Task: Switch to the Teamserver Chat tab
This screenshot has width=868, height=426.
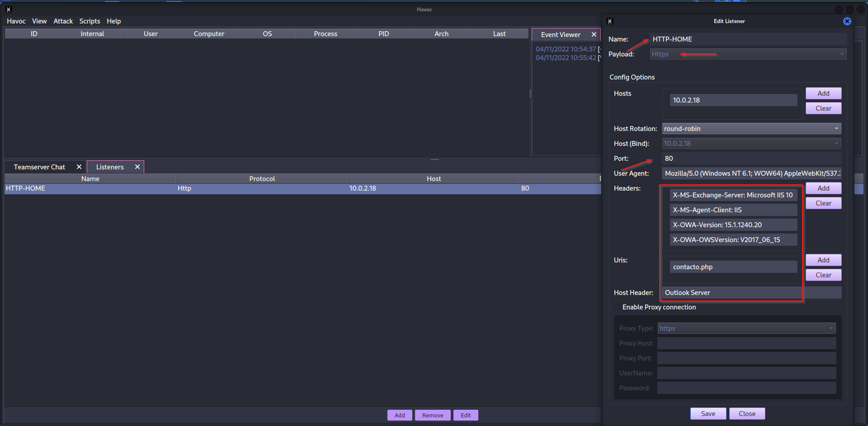Action: tap(39, 167)
